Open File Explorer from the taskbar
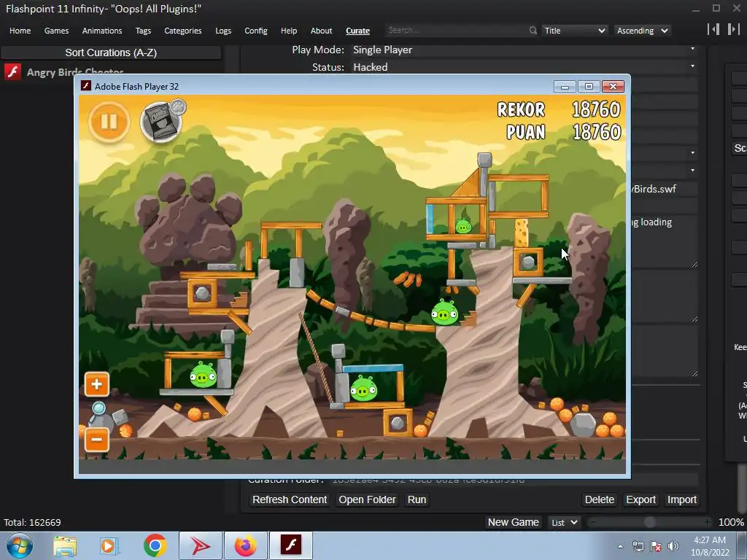The width and height of the screenshot is (747, 560). point(65,545)
